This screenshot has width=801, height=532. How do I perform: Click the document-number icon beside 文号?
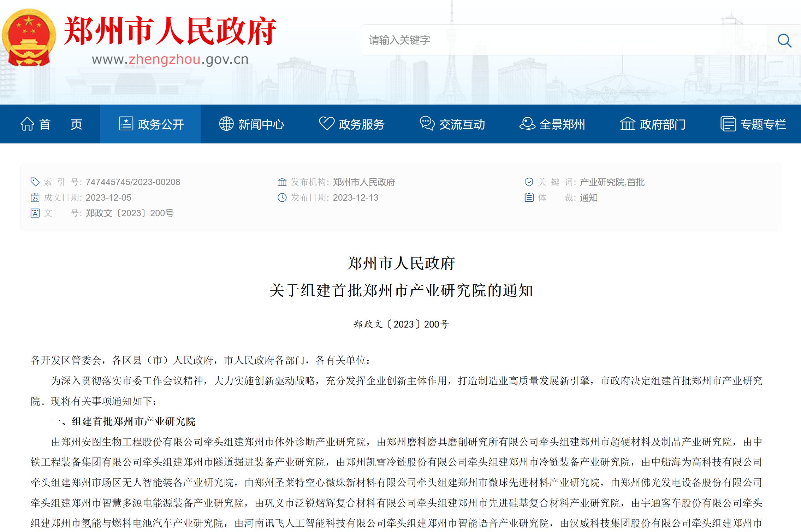[x=35, y=213]
